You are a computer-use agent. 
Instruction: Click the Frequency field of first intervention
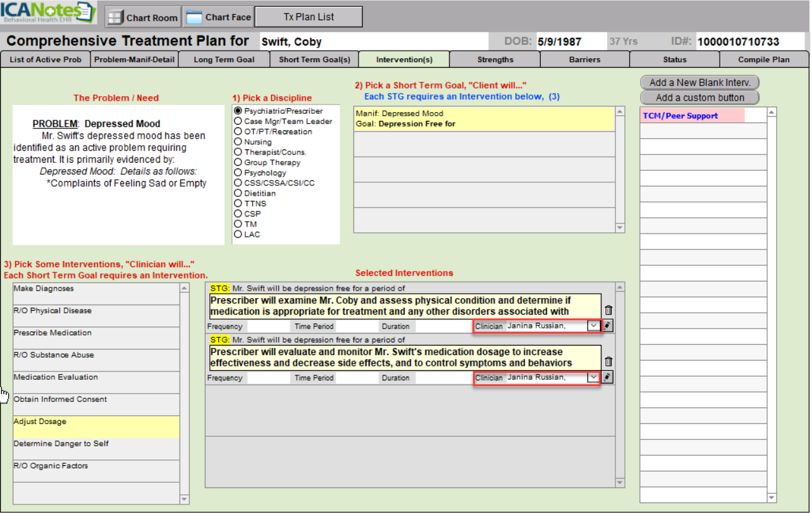point(268,327)
